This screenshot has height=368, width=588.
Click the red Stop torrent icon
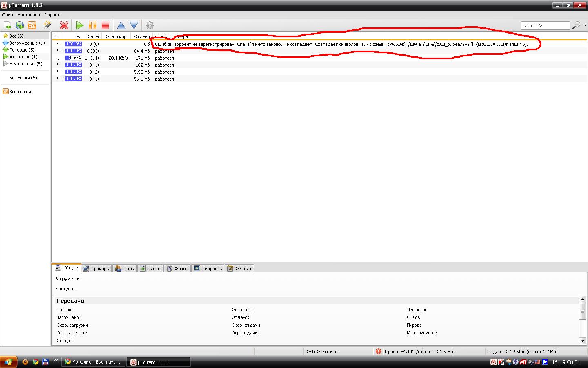click(x=105, y=25)
